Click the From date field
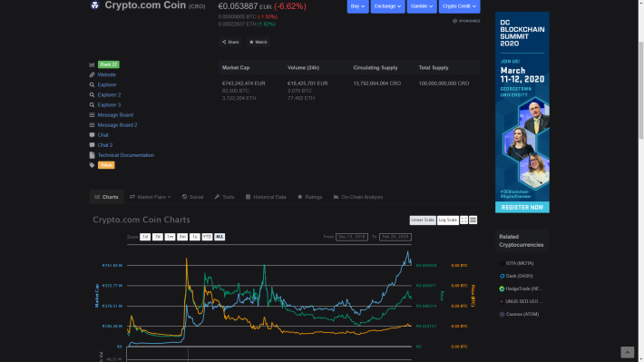Image resolution: width=644 pixels, height=362 pixels. (352, 237)
